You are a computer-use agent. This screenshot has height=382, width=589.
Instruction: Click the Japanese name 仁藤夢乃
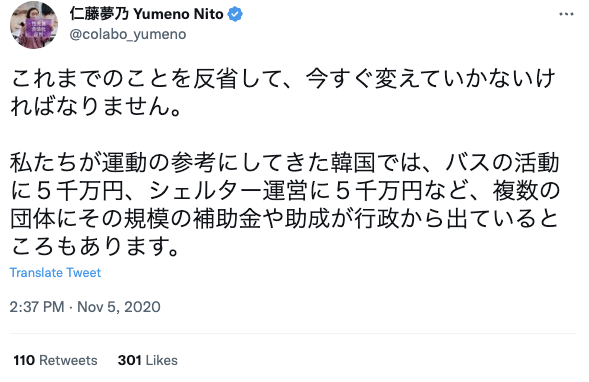[x=99, y=14]
